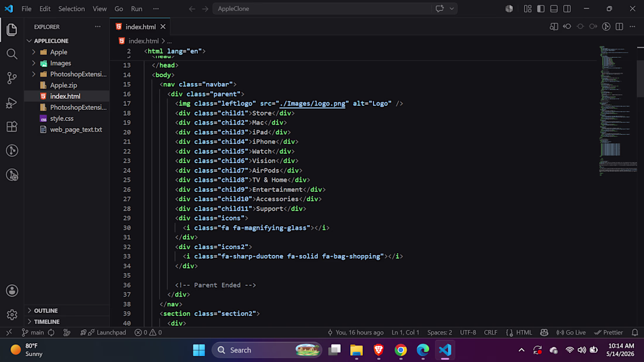
Task: Click the Windows Start button
Action: coord(199,350)
